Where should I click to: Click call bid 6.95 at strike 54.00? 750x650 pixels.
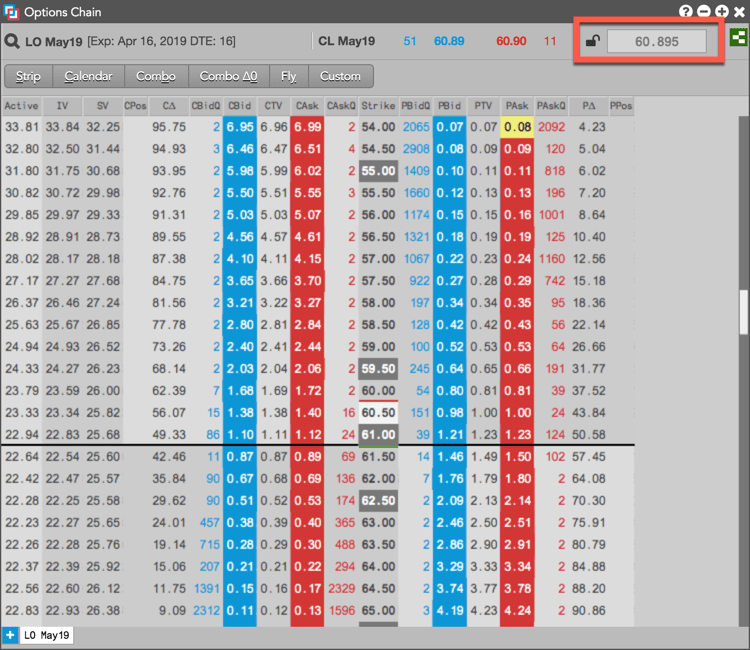(x=240, y=127)
